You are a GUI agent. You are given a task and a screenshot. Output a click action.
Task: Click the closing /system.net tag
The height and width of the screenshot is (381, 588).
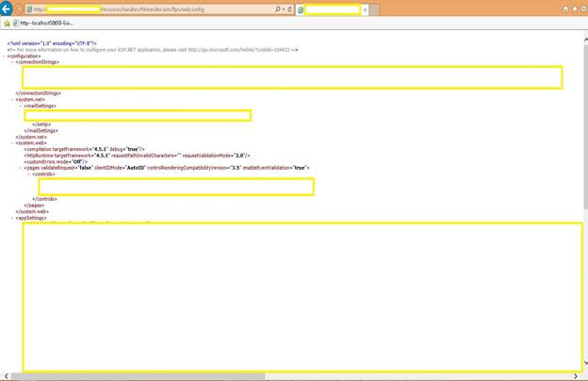(31, 137)
